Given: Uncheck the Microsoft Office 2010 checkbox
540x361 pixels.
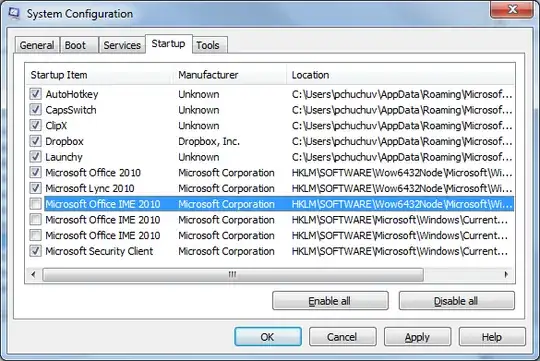Looking at the screenshot, I should click(x=35, y=172).
